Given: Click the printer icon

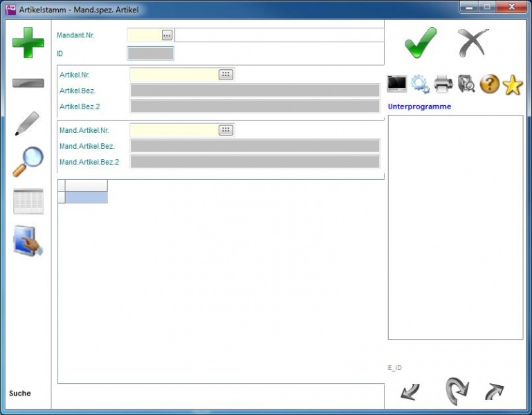Looking at the screenshot, I should (443, 84).
